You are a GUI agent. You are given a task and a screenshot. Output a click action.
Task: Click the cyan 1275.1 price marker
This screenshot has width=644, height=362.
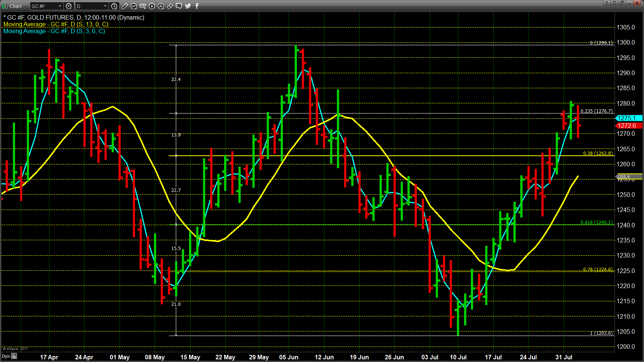pos(629,118)
